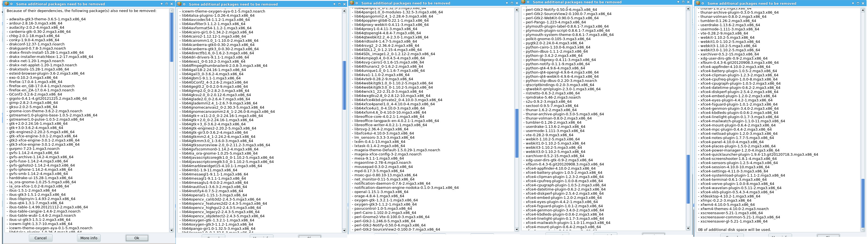Click package box icon in window listing xfwm4-themes
868x244 pixels.
point(698,3)
